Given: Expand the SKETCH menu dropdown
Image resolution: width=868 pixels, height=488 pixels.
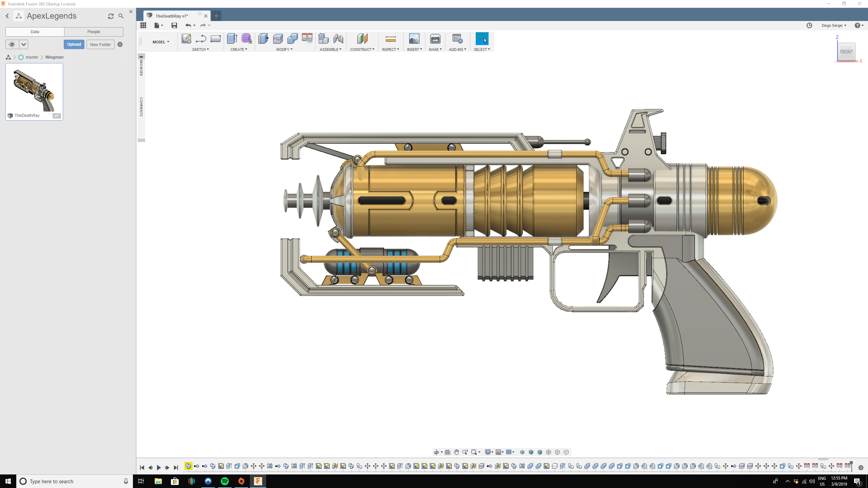Looking at the screenshot, I should [200, 49].
